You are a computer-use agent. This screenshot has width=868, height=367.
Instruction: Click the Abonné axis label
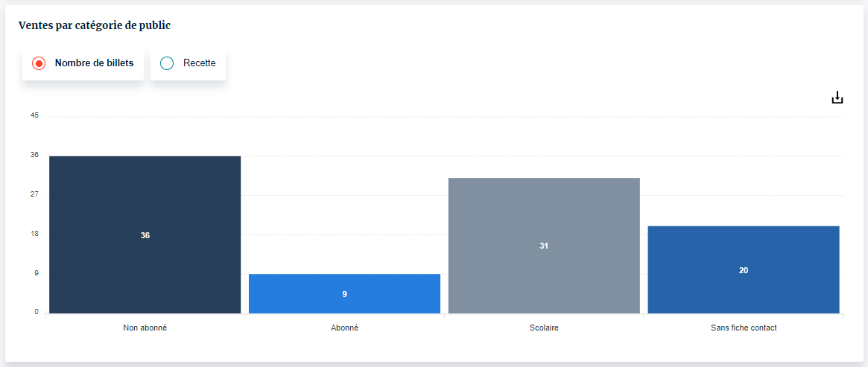coord(344,328)
